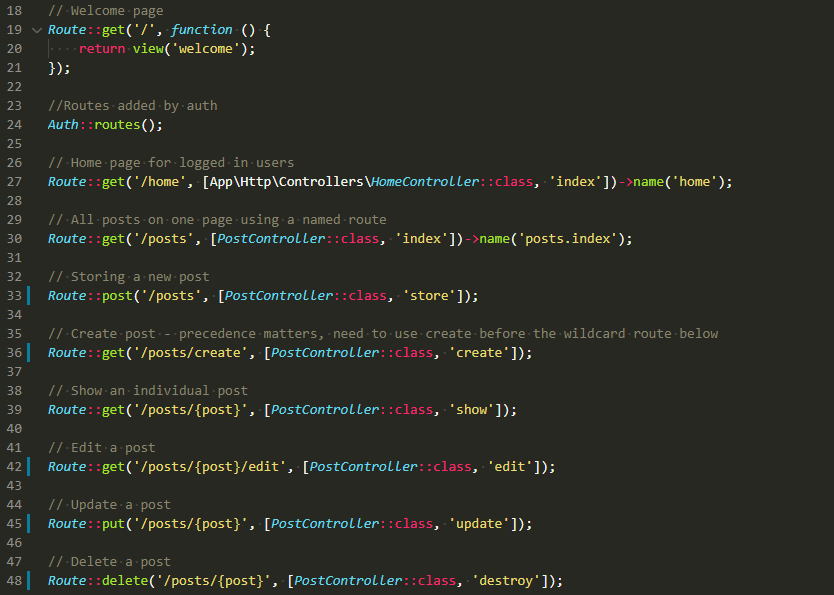Viewport: 834px width, 595px height.
Task: Click the view function call on line 20
Action: (x=148, y=48)
